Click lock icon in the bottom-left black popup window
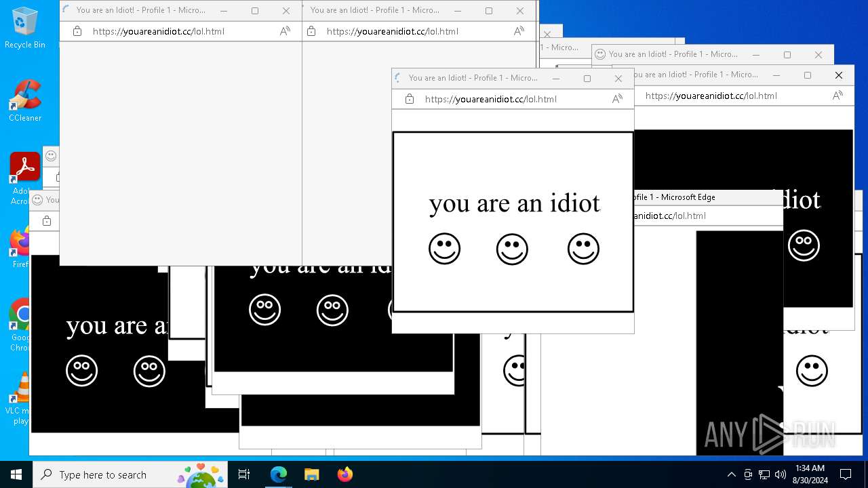 [47, 221]
